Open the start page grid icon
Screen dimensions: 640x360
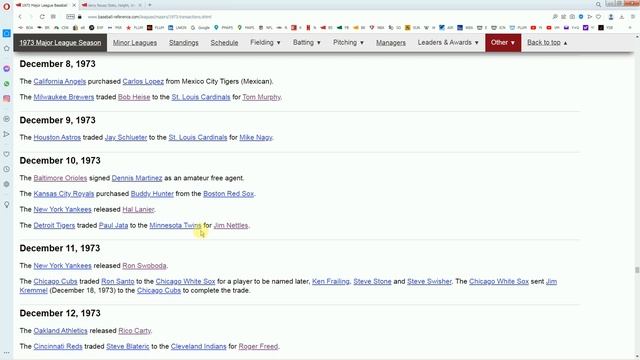click(x=53, y=17)
